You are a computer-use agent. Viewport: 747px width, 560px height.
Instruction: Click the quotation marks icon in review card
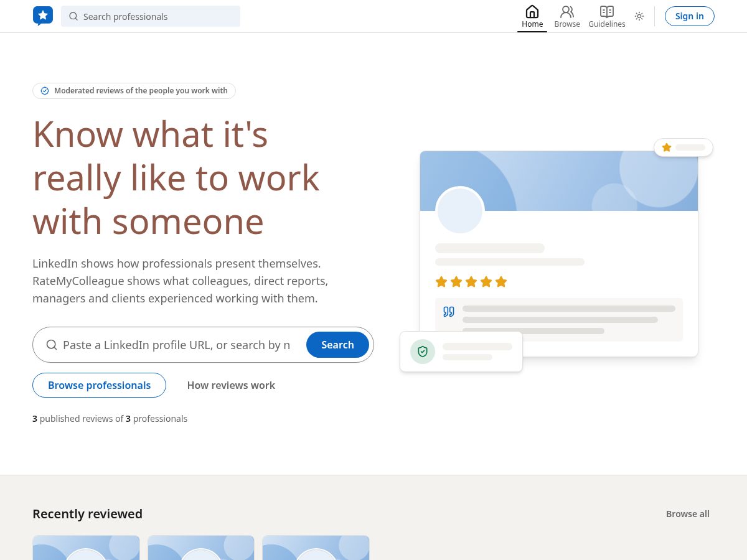(449, 312)
